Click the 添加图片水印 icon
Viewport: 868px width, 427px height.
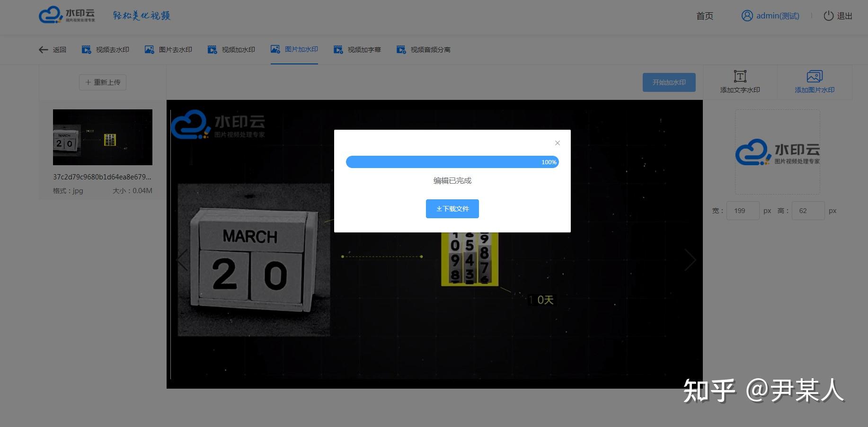pos(815,76)
